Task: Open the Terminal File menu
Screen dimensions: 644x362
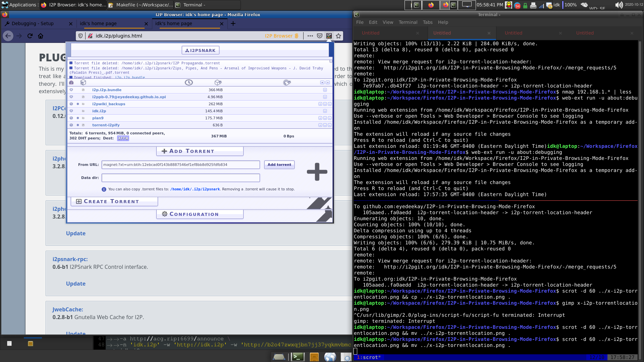Action: (360, 22)
